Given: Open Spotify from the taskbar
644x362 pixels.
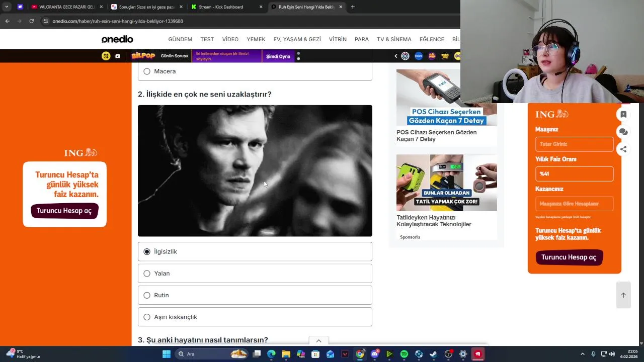Looking at the screenshot, I should coord(404,354).
